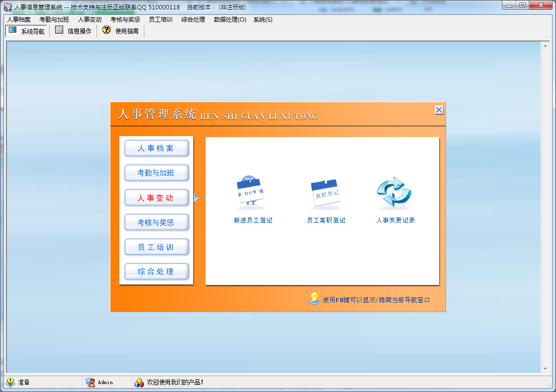
Task: Click the scrollbar down arrow
Action: [x=545, y=369]
